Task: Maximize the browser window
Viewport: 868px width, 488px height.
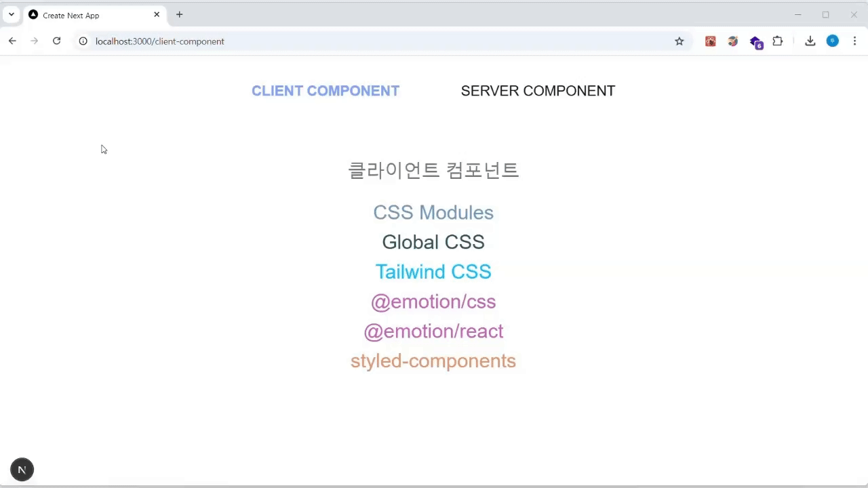Action: (825, 14)
